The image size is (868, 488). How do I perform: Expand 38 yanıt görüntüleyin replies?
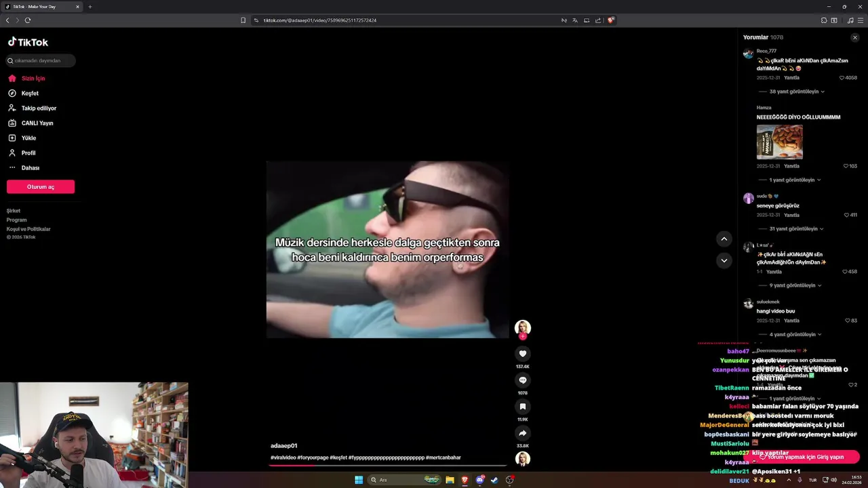click(x=796, y=91)
